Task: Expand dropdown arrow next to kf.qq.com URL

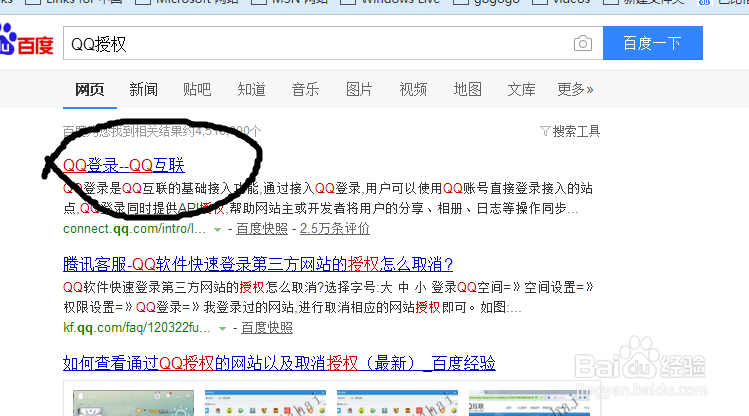Action: click(x=222, y=329)
